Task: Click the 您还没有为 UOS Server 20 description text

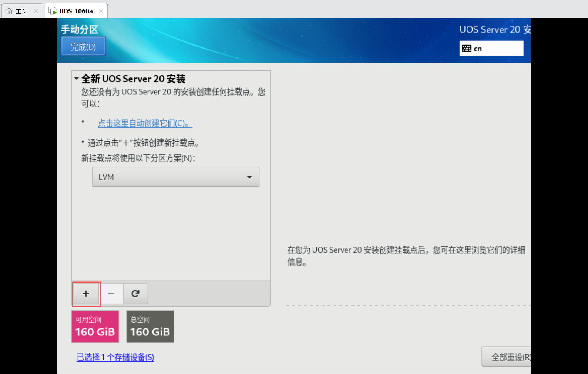Action: (x=174, y=98)
